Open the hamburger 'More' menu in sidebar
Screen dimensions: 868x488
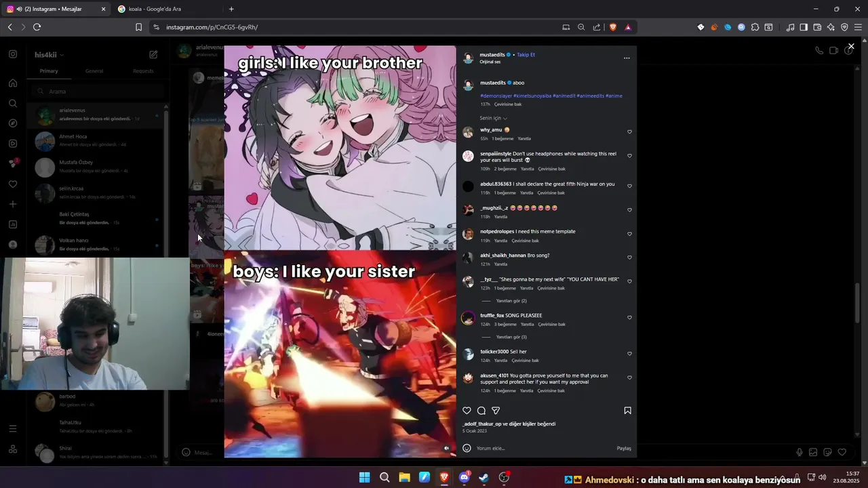13,428
